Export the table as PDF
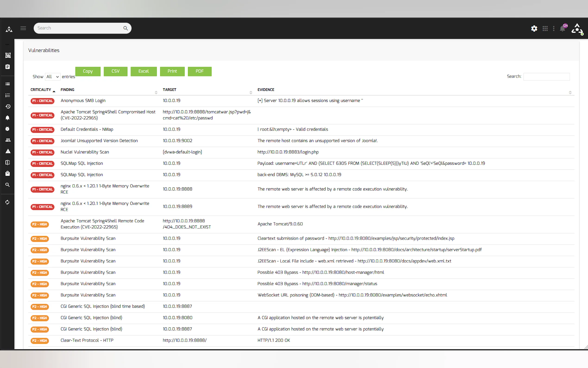 click(200, 71)
